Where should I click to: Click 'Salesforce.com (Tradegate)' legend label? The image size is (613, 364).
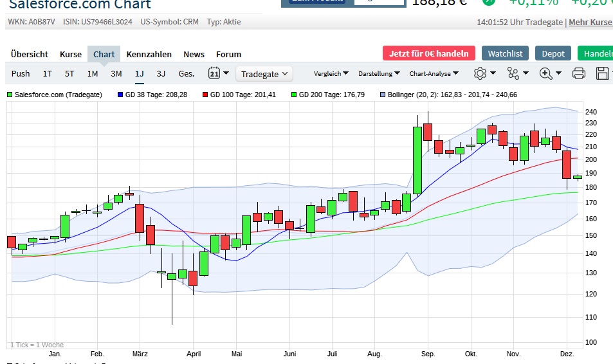(59, 95)
